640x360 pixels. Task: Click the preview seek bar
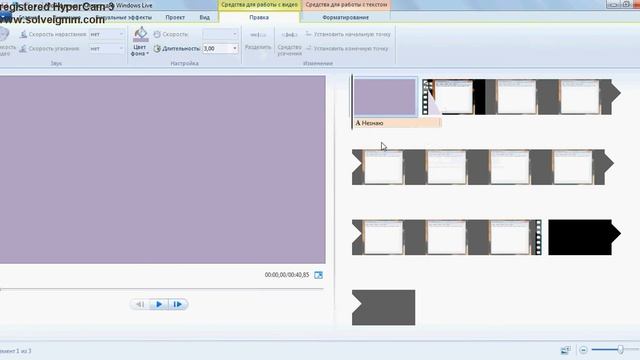tap(162, 289)
